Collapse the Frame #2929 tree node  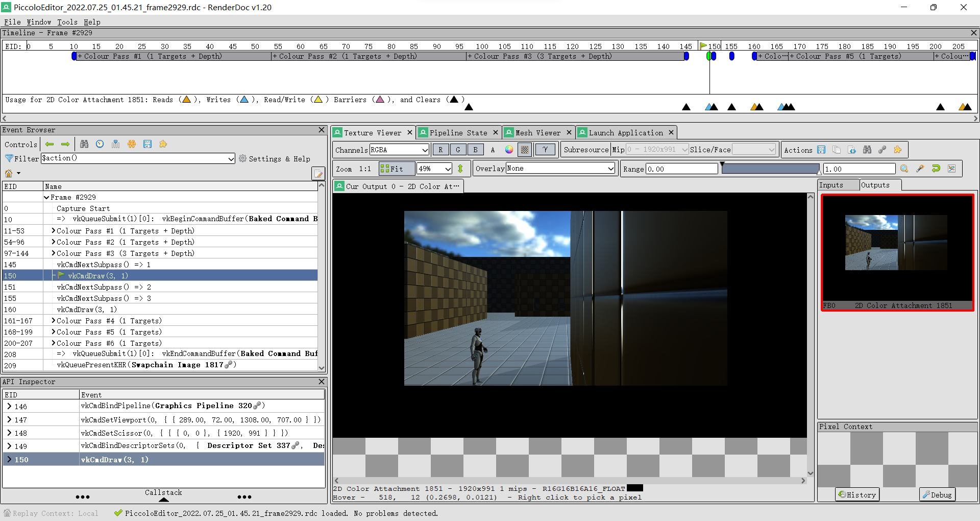46,197
